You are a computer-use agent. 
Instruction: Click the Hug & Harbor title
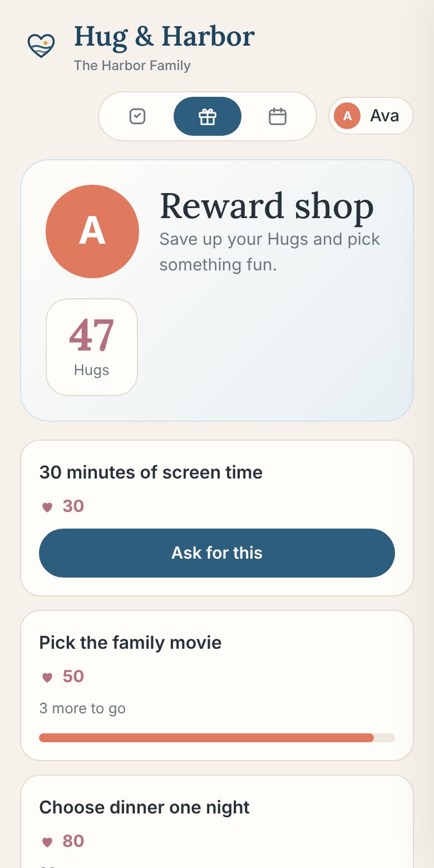pos(164,37)
